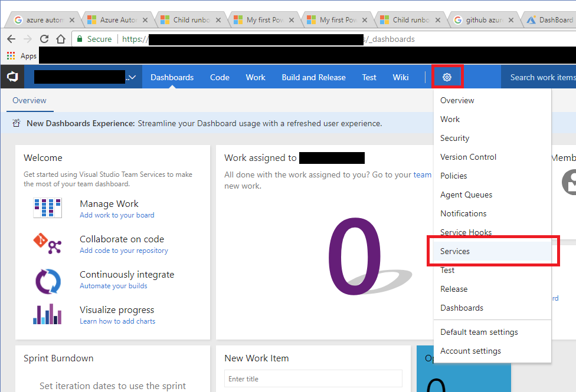The width and height of the screenshot is (576, 392).
Task: Switch to the DashBoard Azure browser tab
Action: 551,20
